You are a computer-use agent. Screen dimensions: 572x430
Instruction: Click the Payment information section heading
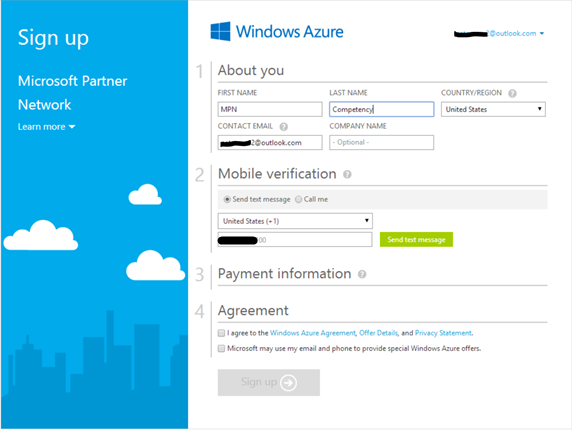[284, 274]
